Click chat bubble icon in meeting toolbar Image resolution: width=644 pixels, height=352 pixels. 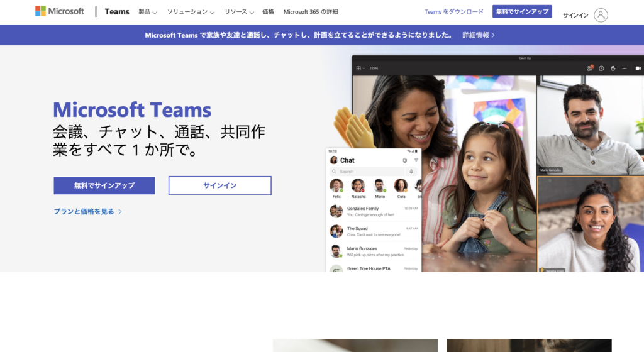[601, 68]
